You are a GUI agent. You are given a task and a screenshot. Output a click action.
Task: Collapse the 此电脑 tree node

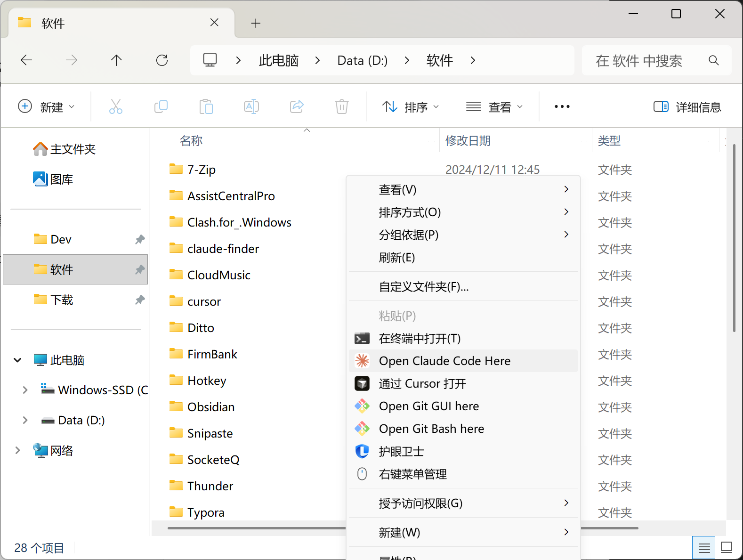click(x=18, y=360)
